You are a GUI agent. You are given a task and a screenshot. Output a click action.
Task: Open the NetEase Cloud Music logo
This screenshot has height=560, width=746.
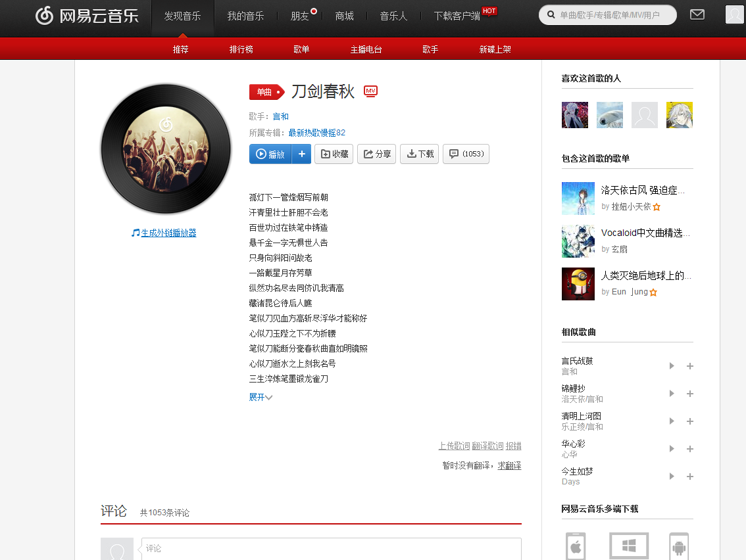click(87, 16)
